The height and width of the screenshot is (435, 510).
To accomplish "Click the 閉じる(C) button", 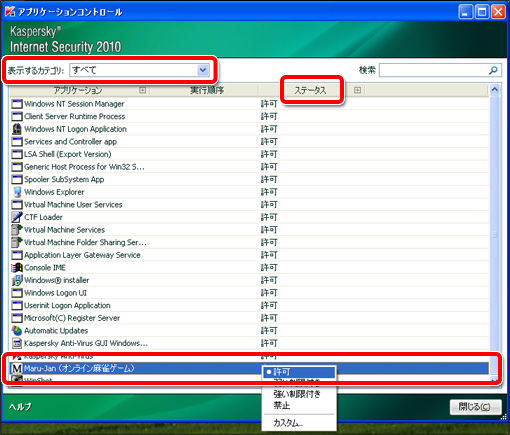I will pyautogui.click(x=475, y=407).
